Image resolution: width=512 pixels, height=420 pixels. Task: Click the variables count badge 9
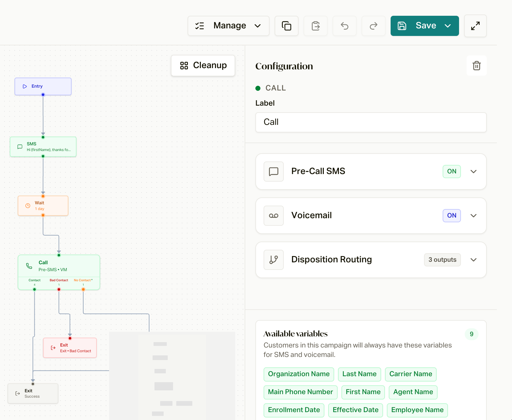click(472, 334)
